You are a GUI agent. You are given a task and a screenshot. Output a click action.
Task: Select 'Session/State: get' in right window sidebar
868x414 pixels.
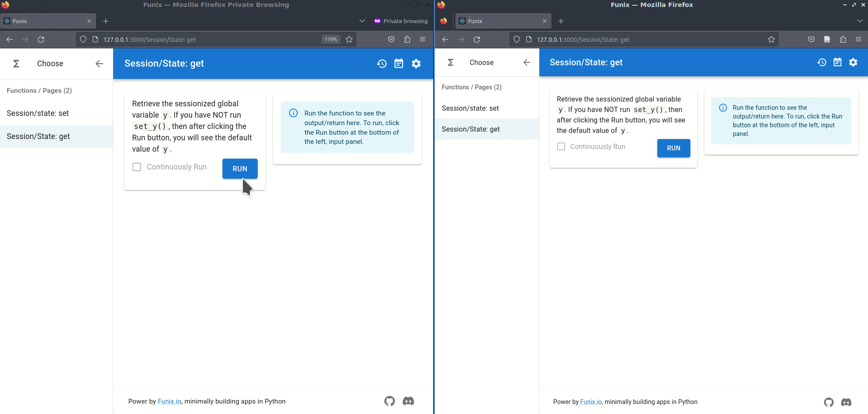tap(487, 129)
